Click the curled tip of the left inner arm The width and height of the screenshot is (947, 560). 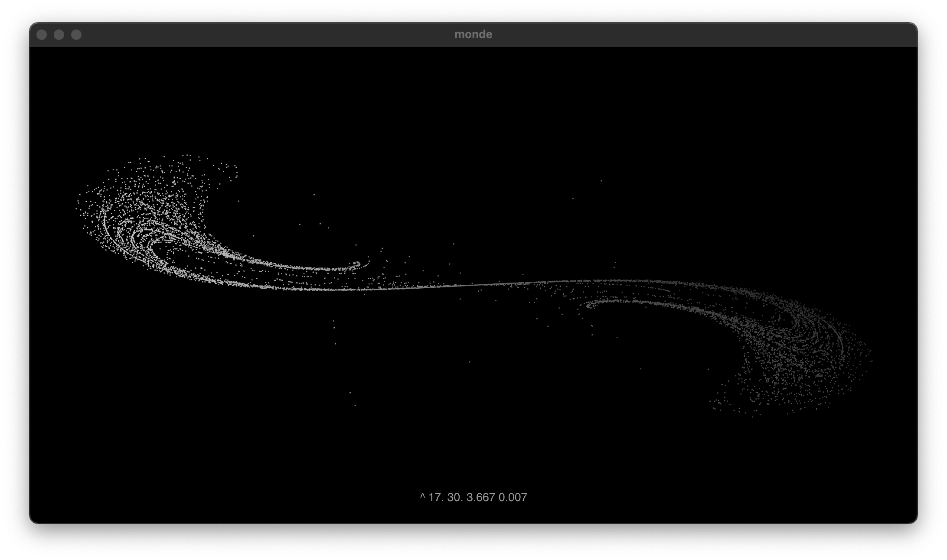coord(357,263)
